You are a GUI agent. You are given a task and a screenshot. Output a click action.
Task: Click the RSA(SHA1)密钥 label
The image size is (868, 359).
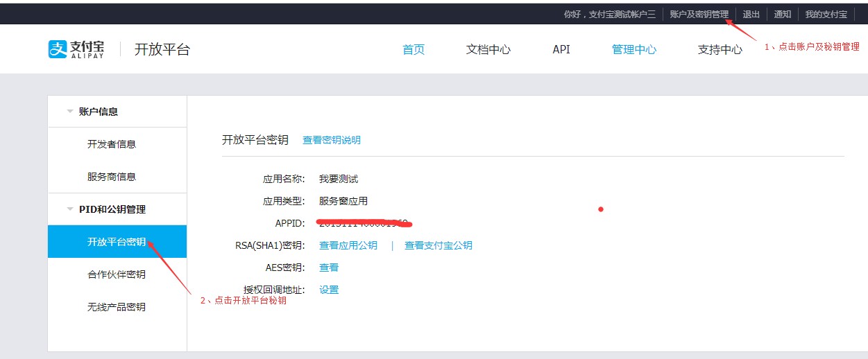pyautogui.click(x=271, y=245)
